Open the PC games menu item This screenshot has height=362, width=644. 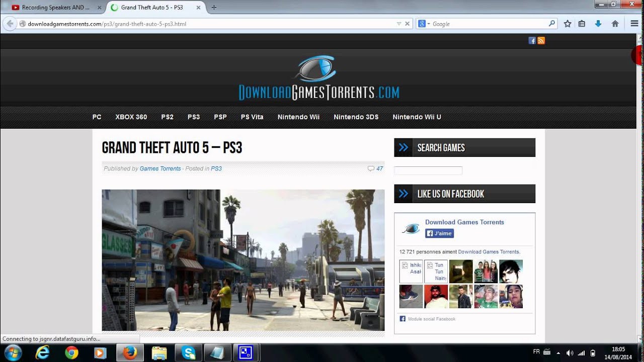(x=97, y=117)
